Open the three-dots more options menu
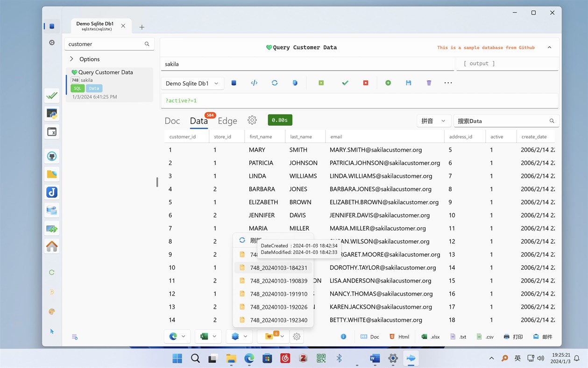Image resolution: width=588 pixels, height=368 pixels. (448, 83)
